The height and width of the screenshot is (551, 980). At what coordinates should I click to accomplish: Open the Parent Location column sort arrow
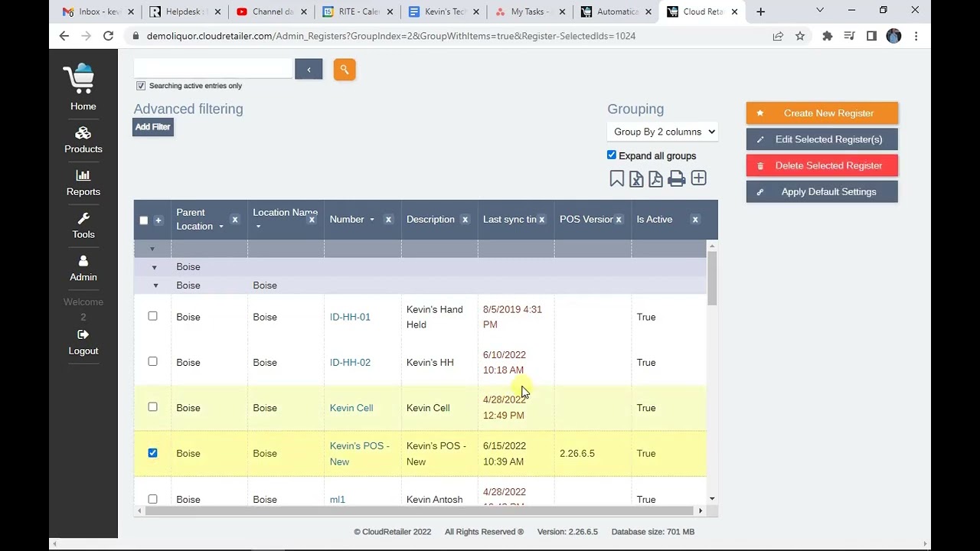pos(221,227)
